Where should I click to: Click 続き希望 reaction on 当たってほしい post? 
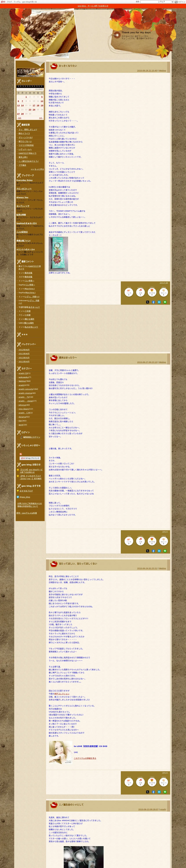152,782
